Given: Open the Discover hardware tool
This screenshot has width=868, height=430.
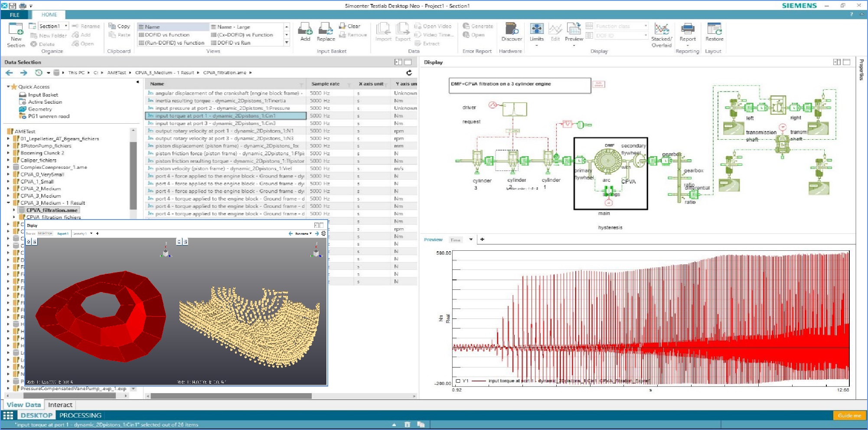Looking at the screenshot, I should pyautogui.click(x=512, y=30).
